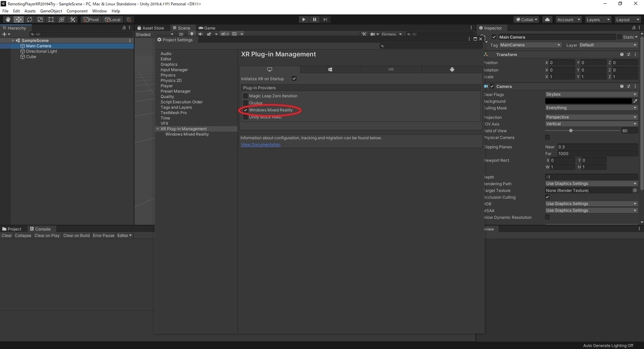The image size is (644, 349).
Task: Select the iOS platform tab
Action: 391,70
